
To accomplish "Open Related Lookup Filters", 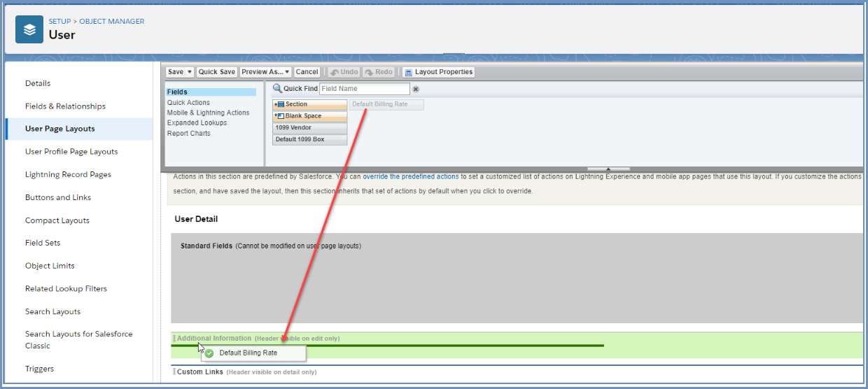I will pyautogui.click(x=66, y=289).
